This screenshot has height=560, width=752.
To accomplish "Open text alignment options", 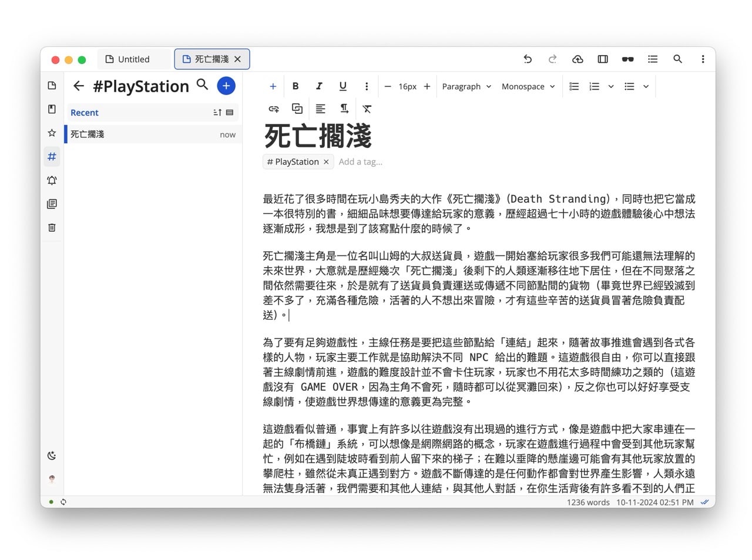I will tap(321, 109).
